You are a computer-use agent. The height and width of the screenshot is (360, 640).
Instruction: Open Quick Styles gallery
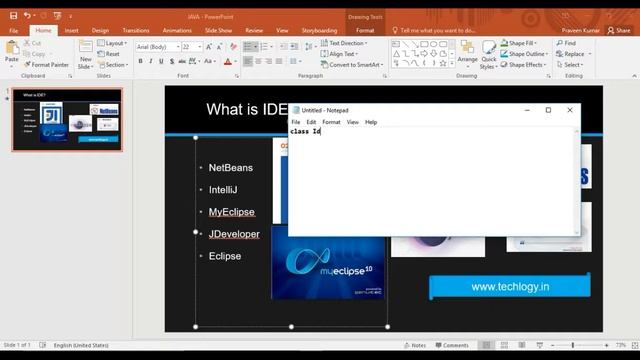tap(489, 55)
